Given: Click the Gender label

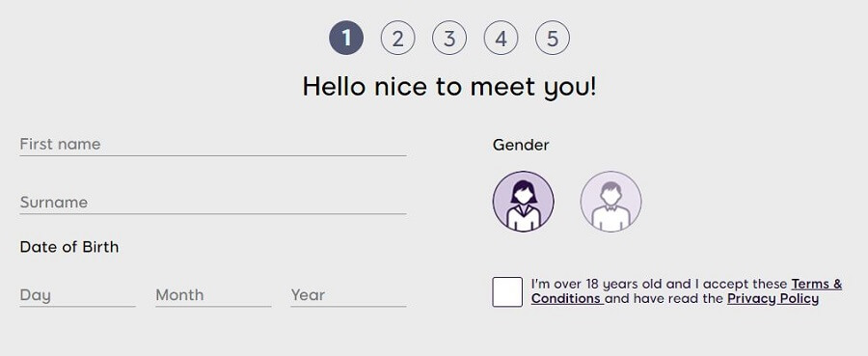Looking at the screenshot, I should point(521,145).
